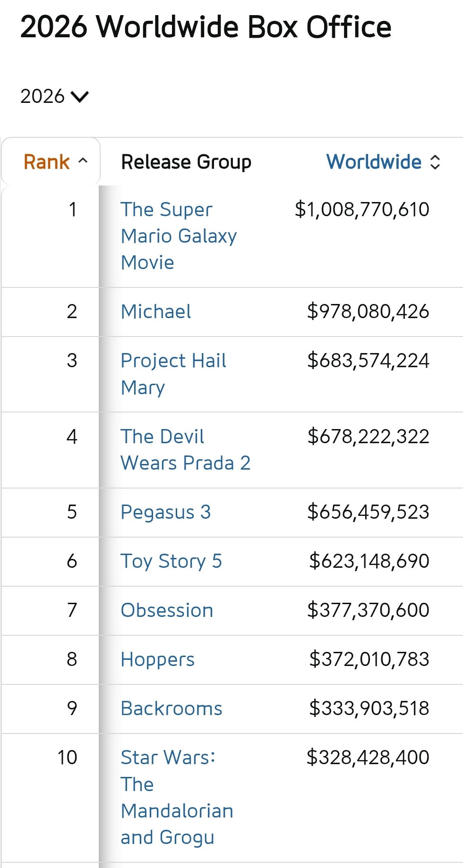Open The Devil Wears Prada 2 link
Viewport: 463px width, 868px height.
tap(186, 450)
